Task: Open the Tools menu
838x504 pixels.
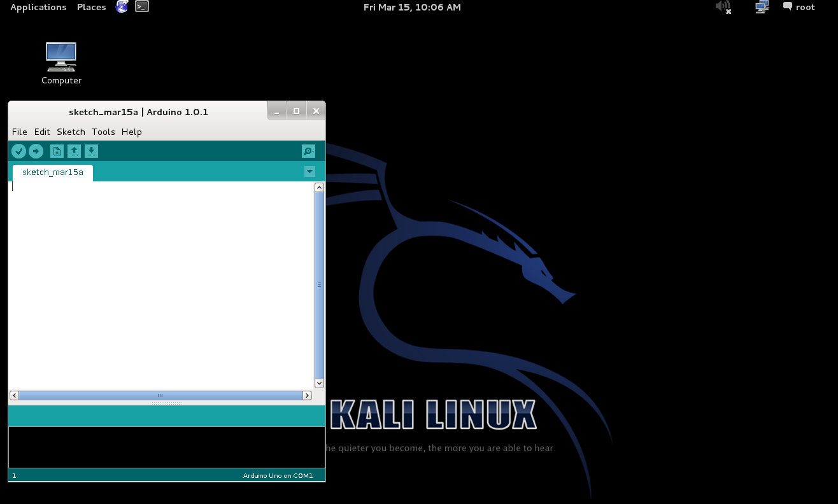Action: click(103, 132)
